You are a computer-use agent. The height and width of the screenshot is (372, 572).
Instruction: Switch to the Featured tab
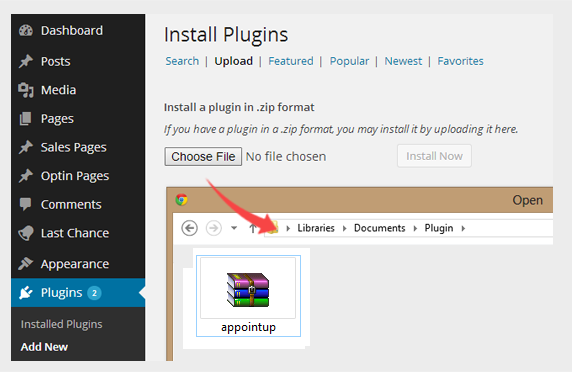click(291, 61)
